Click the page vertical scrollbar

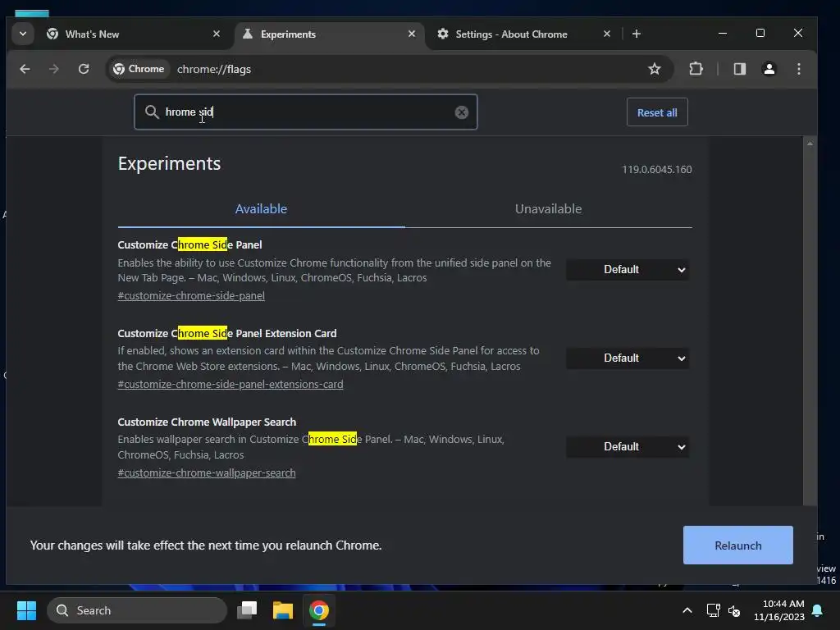coord(810,322)
